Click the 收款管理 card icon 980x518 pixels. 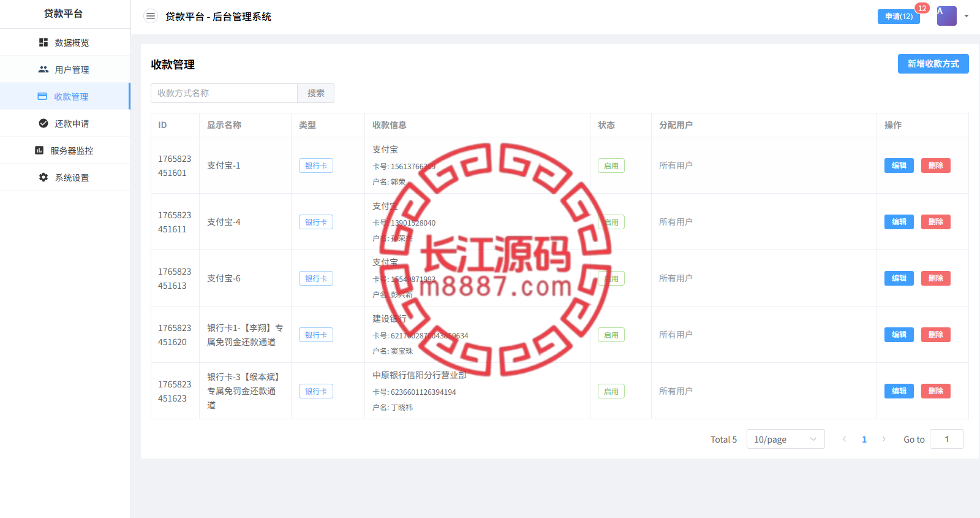click(x=42, y=96)
